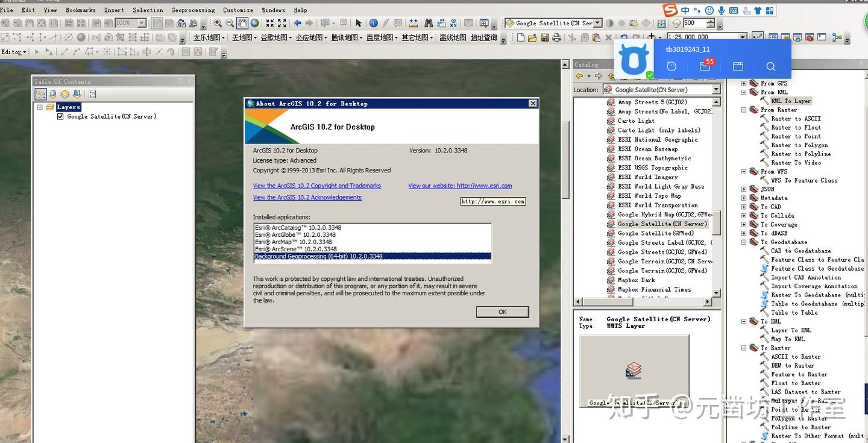Open the 天地图 dropdown
Viewport: 868px width, 443px height.
click(x=244, y=37)
